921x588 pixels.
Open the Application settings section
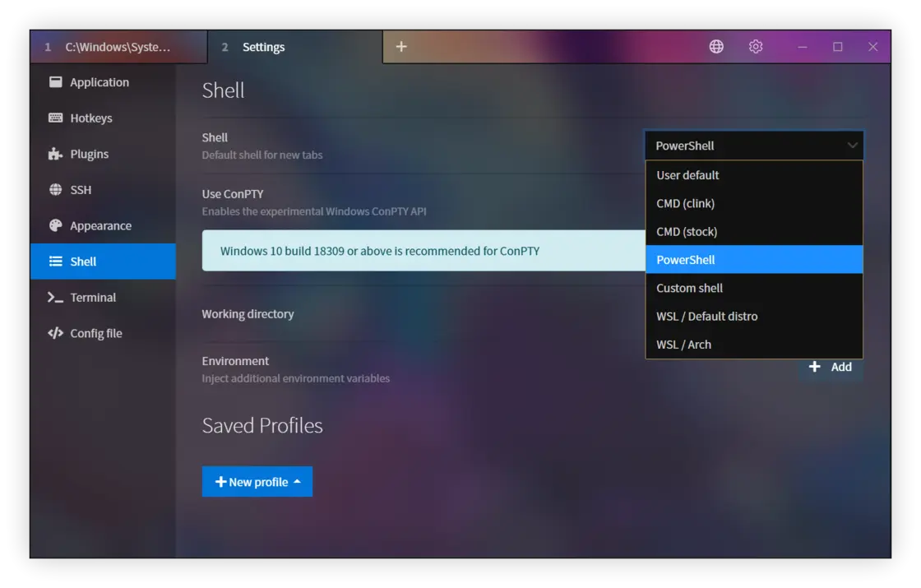(x=103, y=82)
